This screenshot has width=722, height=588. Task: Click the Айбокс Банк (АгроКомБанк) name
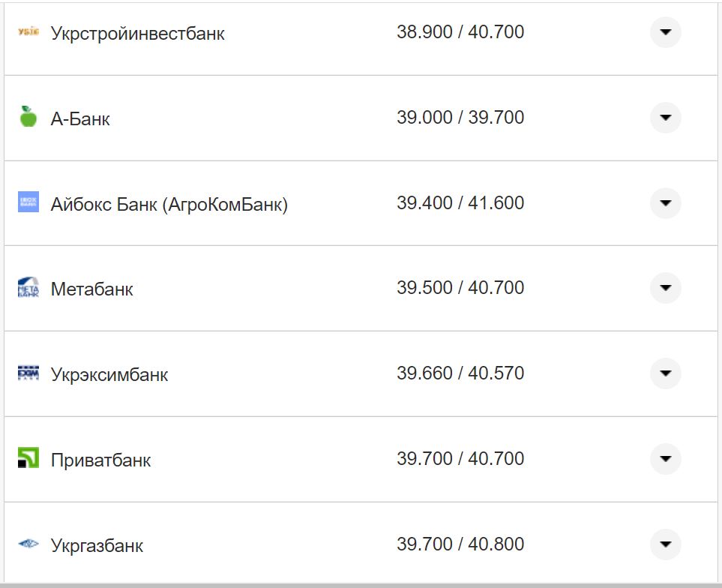(169, 204)
